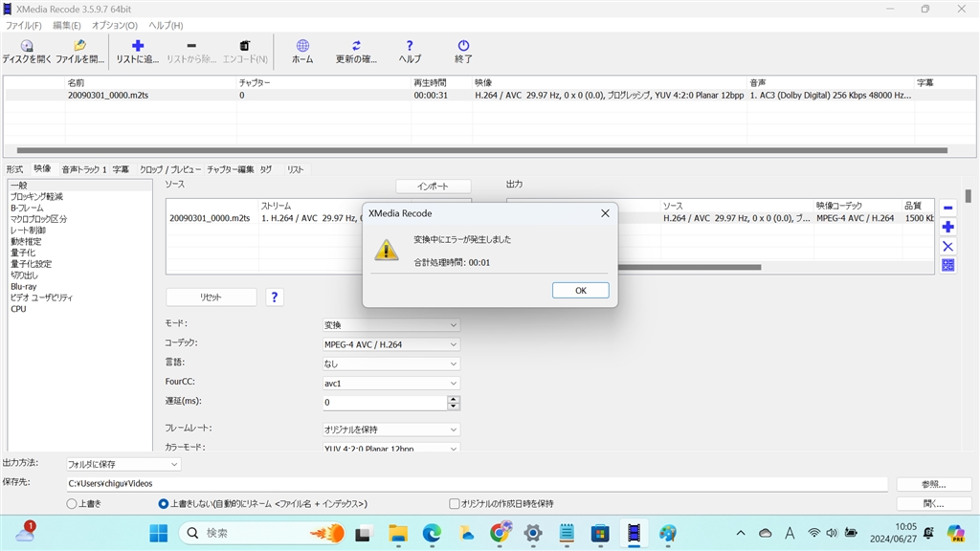This screenshot has height=551, width=980.
Task: Switch to リスト tab
Action: [295, 169]
